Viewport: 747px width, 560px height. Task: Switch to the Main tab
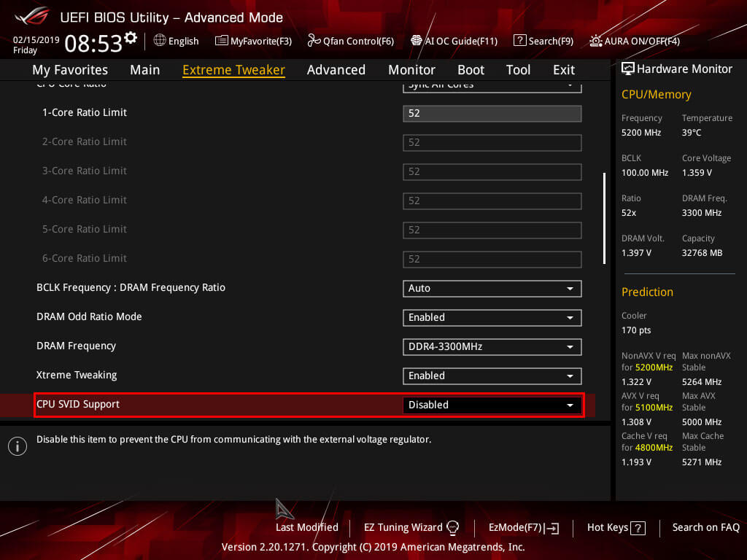click(x=145, y=70)
